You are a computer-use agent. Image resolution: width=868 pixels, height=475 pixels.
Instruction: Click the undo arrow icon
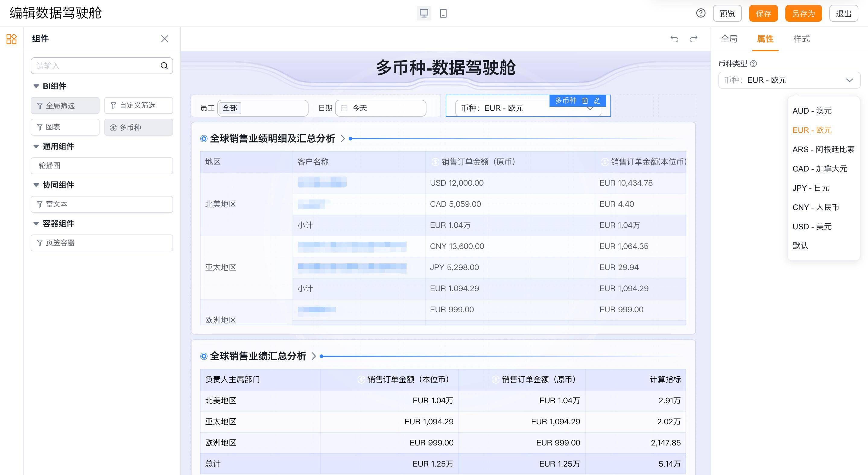674,39
